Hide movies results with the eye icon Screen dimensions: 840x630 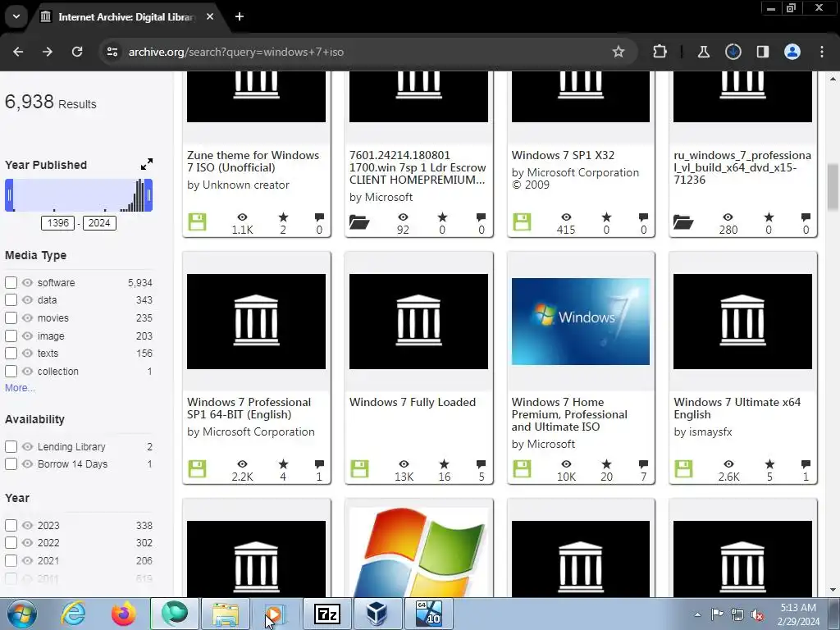coord(27,317)
